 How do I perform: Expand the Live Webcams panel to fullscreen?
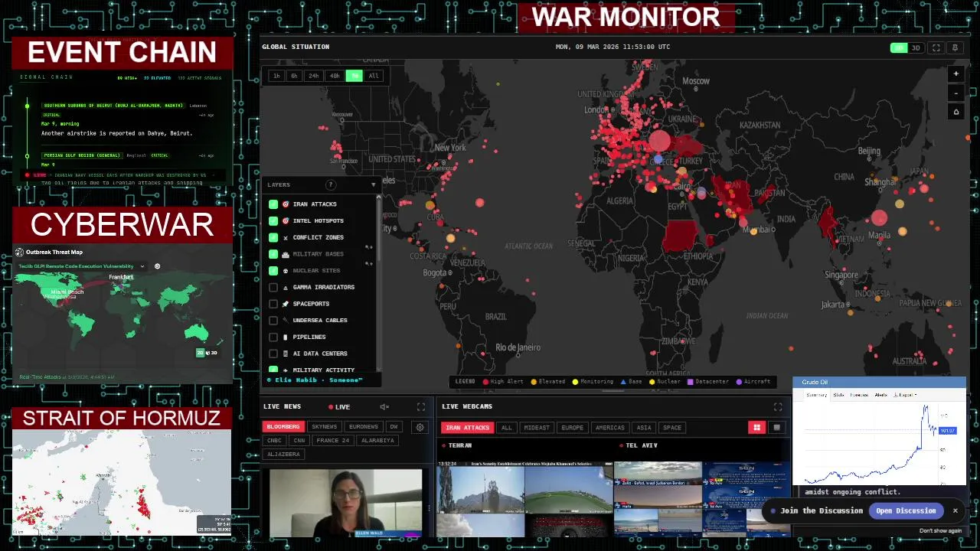778,406
